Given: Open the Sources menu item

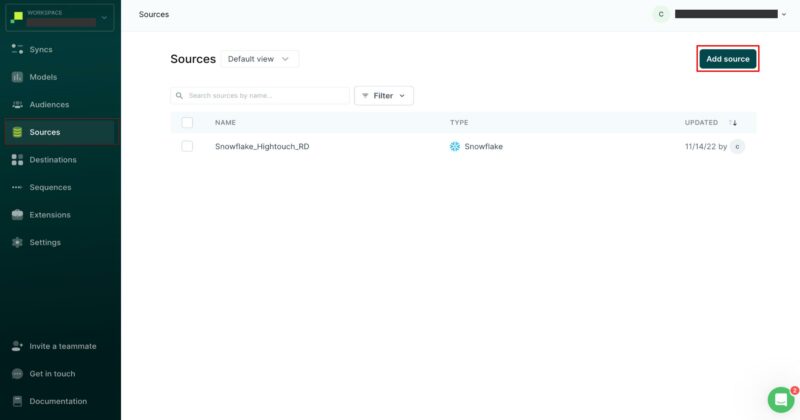Looking at the screenshot, I should click(x=45, y=132).
